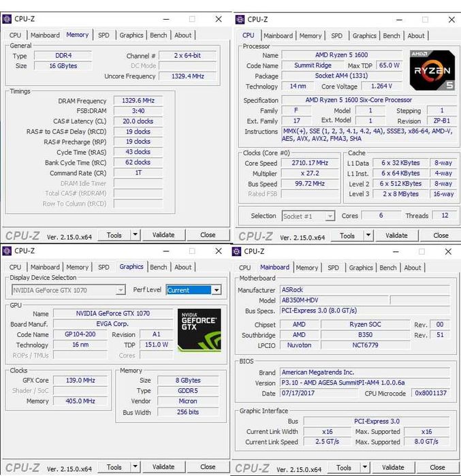Click the GFX Core 139.0 MHz value
Image resolution: width=461 pixels, height=476 pixels.
(80, 381)
